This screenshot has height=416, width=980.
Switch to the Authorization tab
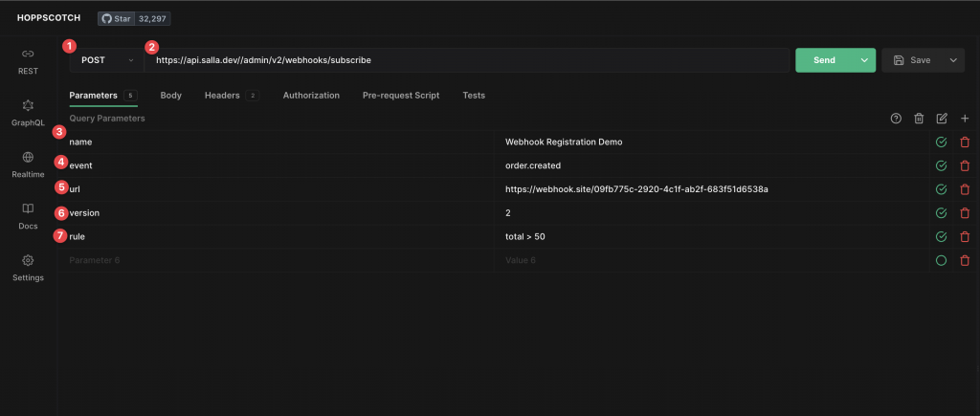coord(311,96)
